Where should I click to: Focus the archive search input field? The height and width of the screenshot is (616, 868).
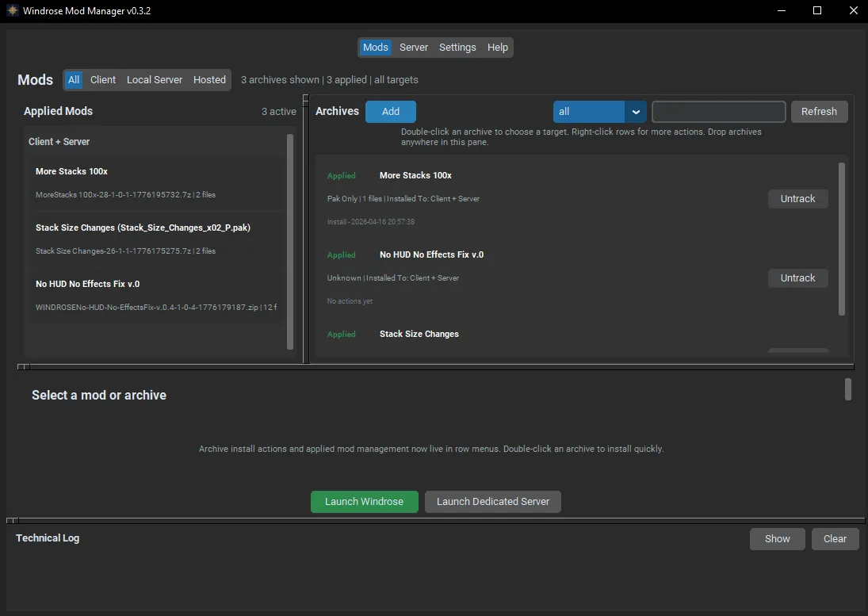click(x=718, y=112)
